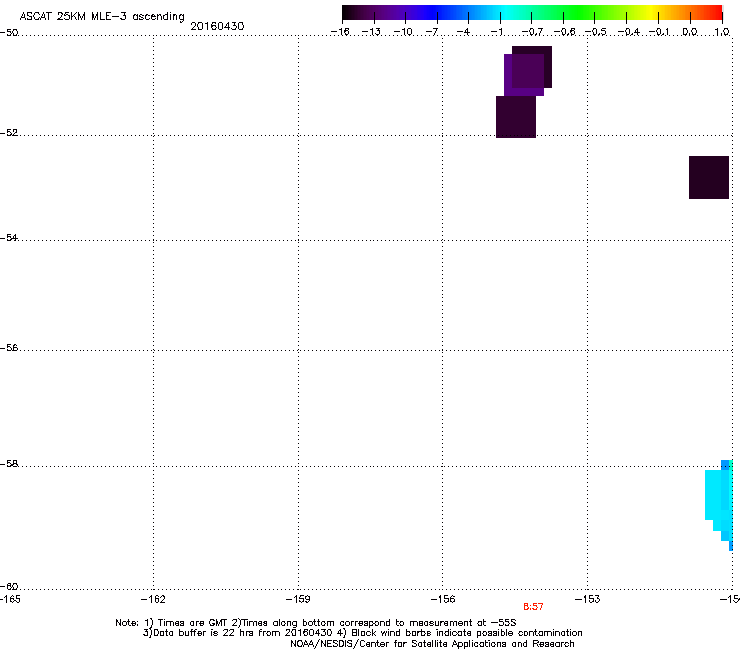
Task: Click latitude axis label -50
Action: [9, 33]
